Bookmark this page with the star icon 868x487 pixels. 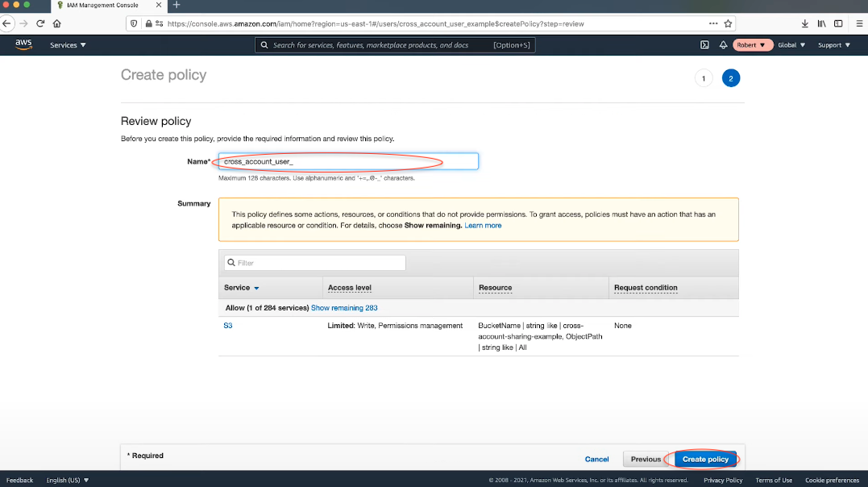pos(728,23)
